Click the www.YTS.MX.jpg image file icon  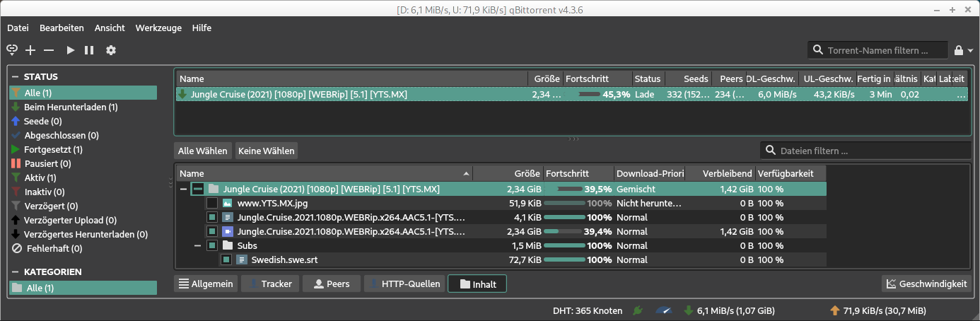pos(228,203)
